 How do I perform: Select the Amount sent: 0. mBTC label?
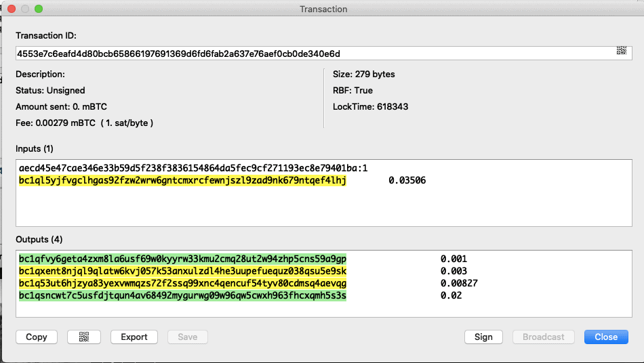(61, 106)
